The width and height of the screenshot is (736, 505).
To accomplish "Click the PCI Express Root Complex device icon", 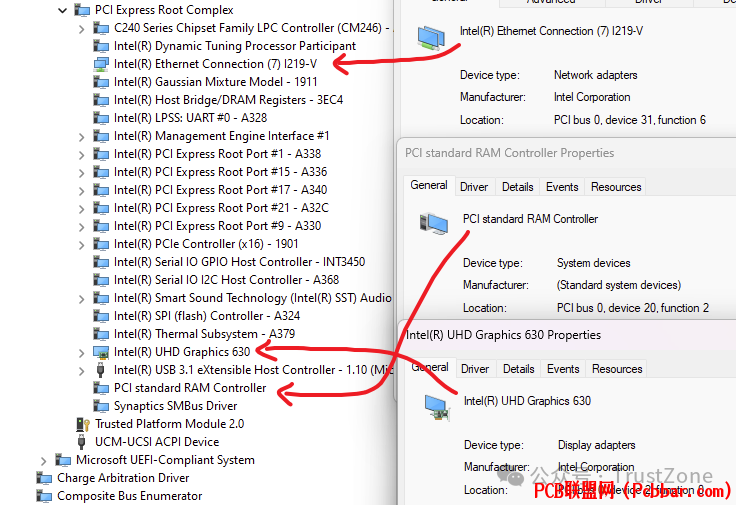I will (82, 10).
